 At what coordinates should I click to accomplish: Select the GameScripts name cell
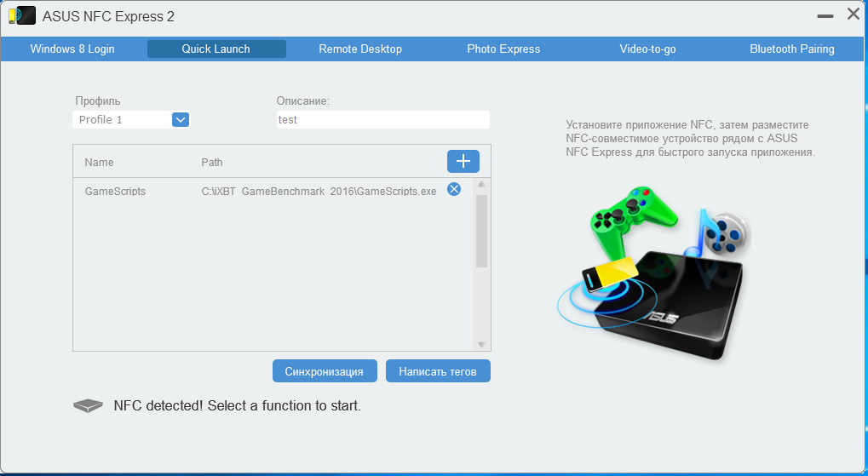tap(115, 191)
